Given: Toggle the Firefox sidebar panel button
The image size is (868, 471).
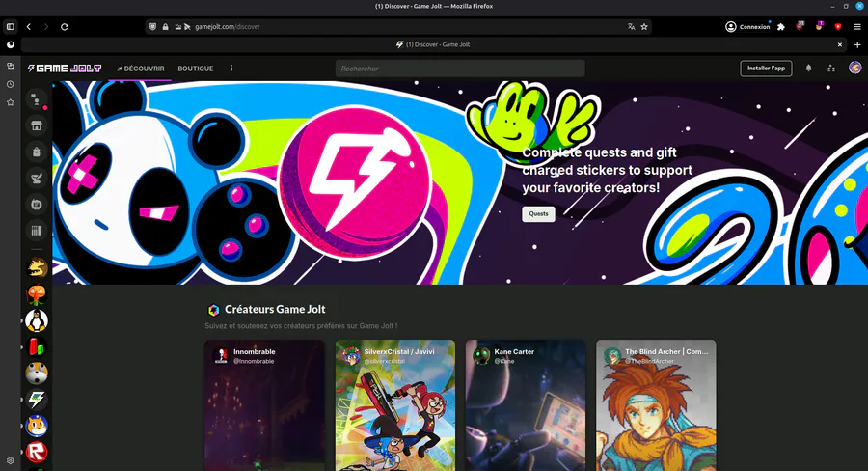Looking at the screenshot, I should [10, 27].
